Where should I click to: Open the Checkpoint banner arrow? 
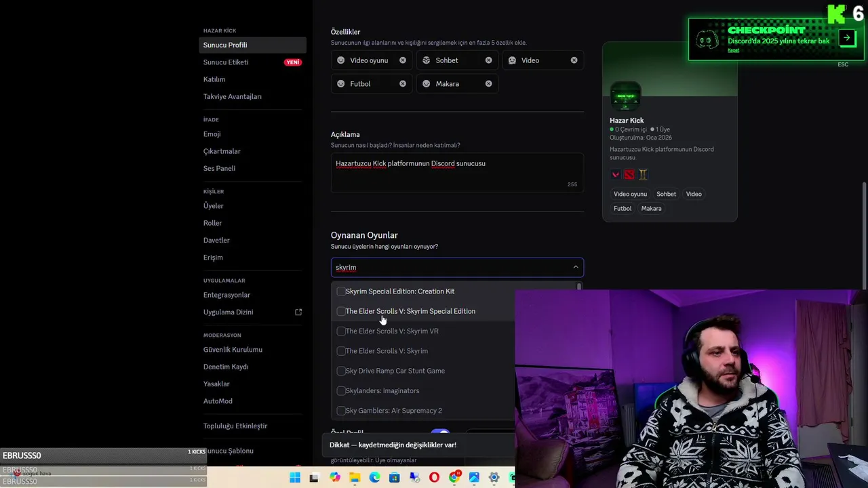tap(847, 38)
